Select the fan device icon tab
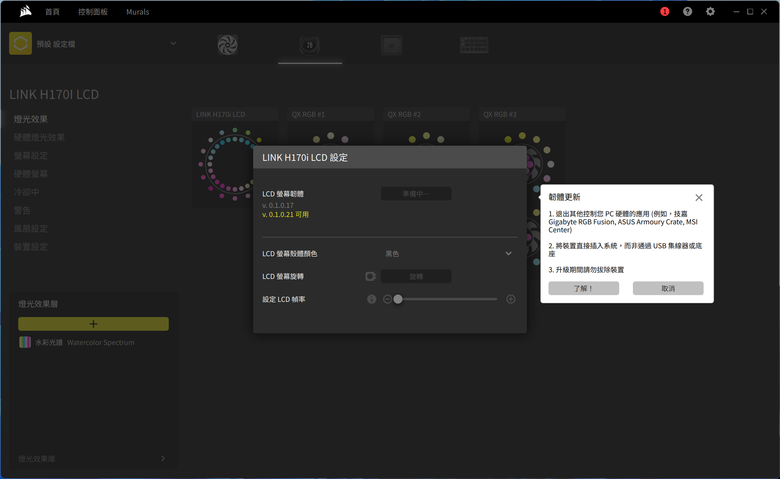 [x=227, y=45]
